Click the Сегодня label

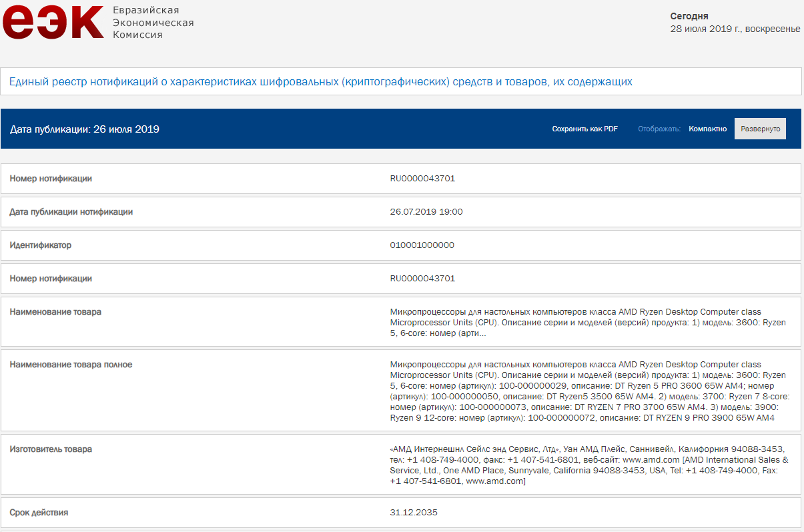click(x=689, y=16)
